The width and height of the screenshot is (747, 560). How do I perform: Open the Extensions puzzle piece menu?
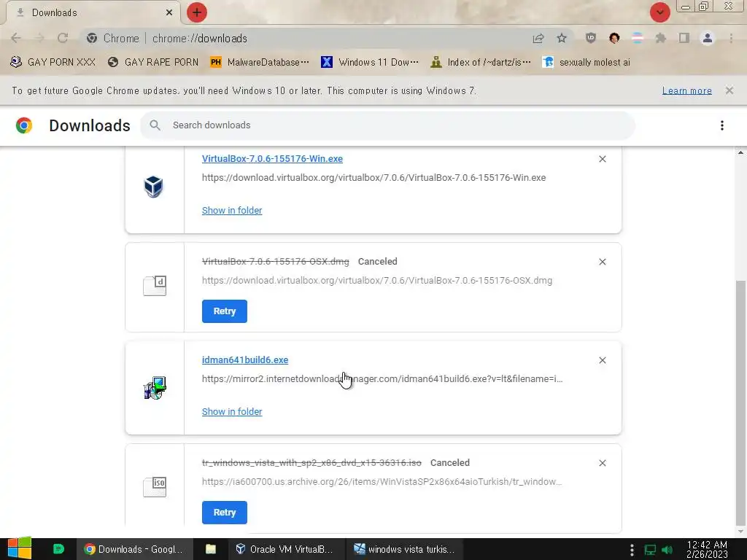click(x=661, y=38)
